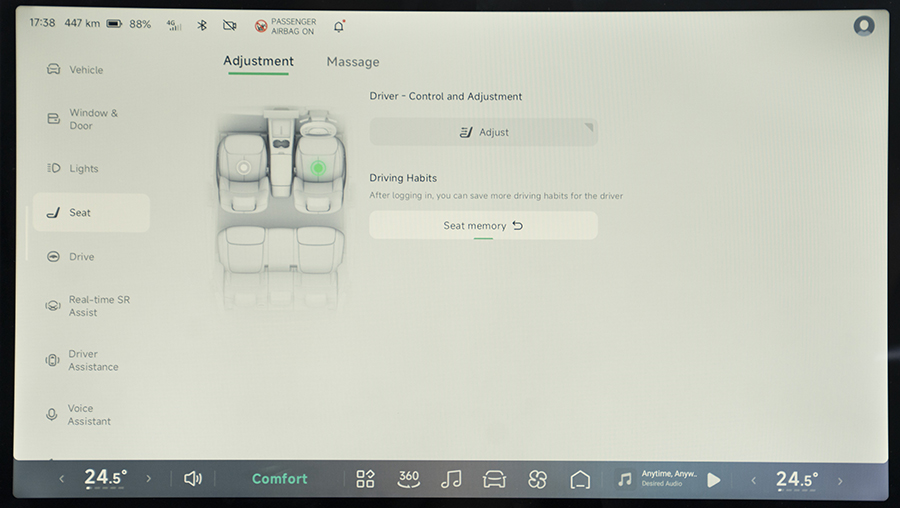
Task: Play the Anytime, Anywhere audio track
Action: click(713, 480)
